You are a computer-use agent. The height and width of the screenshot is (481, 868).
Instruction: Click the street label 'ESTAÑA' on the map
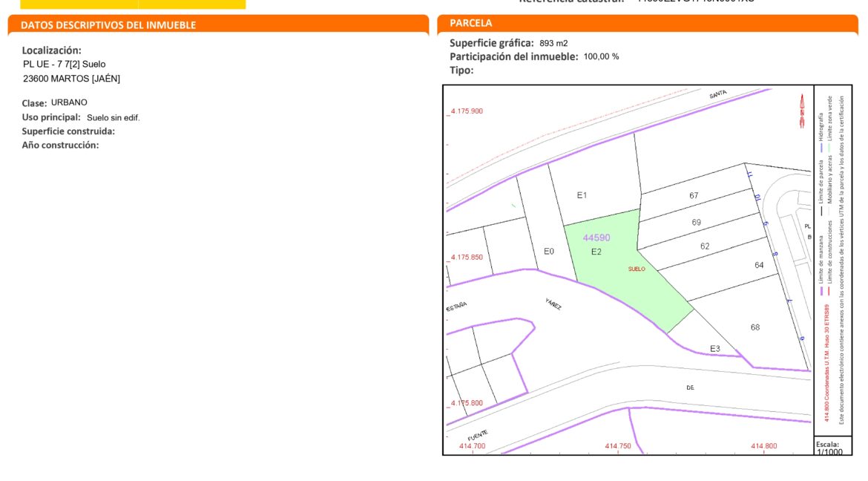(x=457, y=307)
